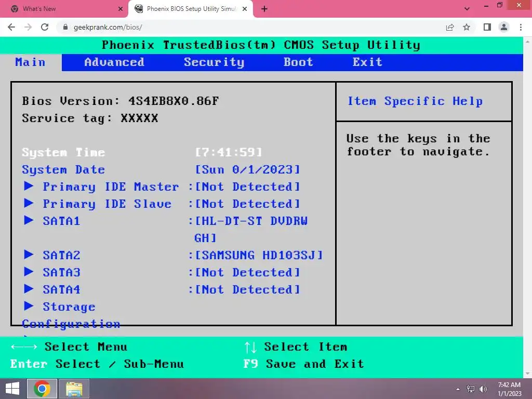Open File Explorer from the taskbar

[74, 389]
